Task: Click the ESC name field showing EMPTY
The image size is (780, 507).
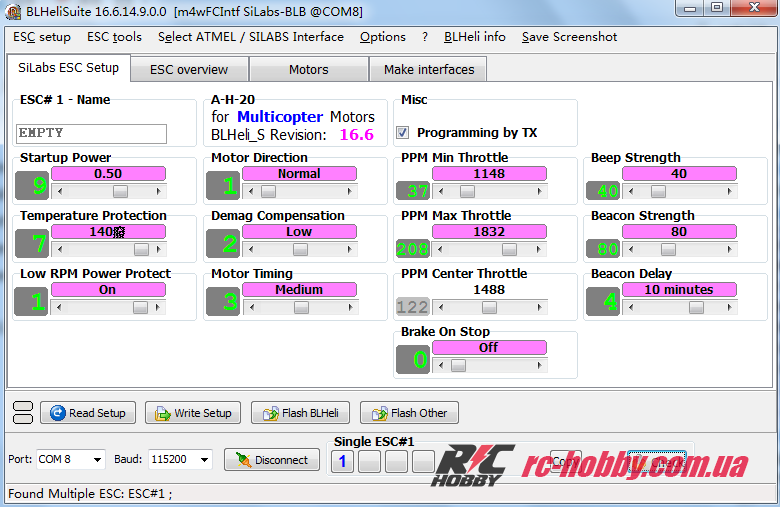Action: (91, 133)
